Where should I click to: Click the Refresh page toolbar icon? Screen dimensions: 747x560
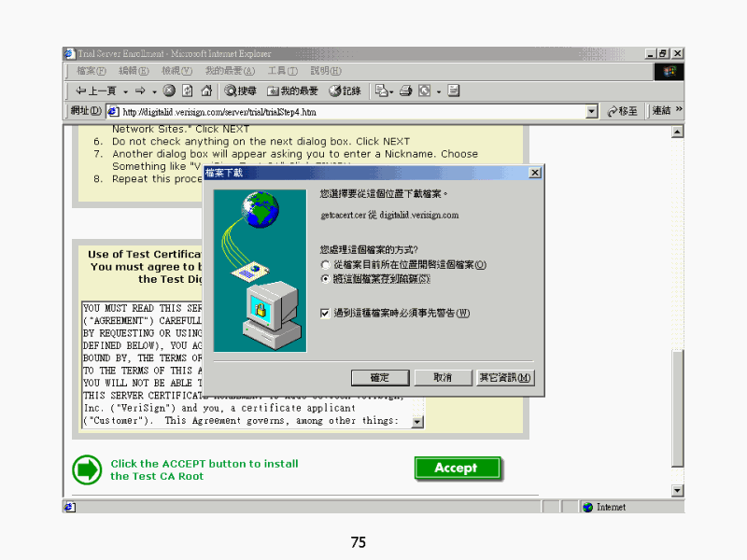point(187,91)
